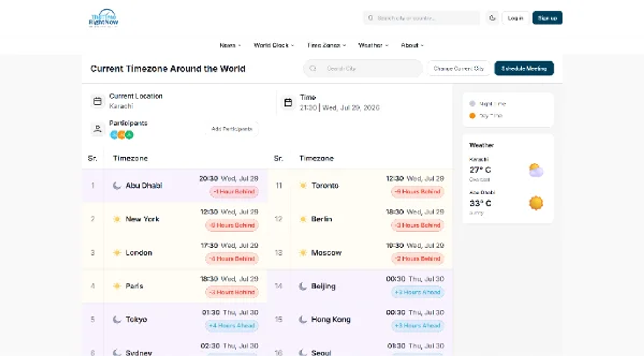The image size is (644, 356).
Task: Click the sun icon beside Paris
Action: point(117,286)
